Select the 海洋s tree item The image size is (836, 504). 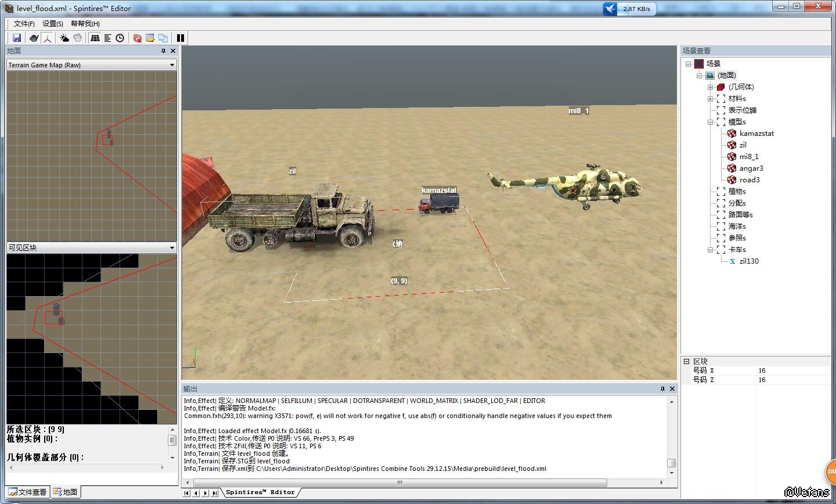(x=737, y=226)
